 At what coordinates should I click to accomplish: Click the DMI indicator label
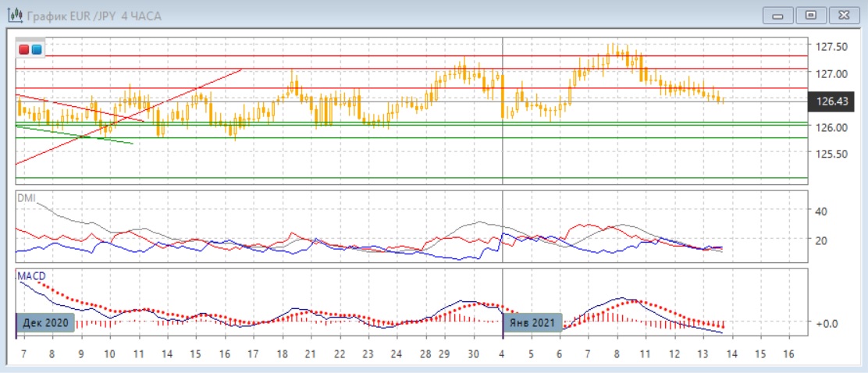click(27, 198)
